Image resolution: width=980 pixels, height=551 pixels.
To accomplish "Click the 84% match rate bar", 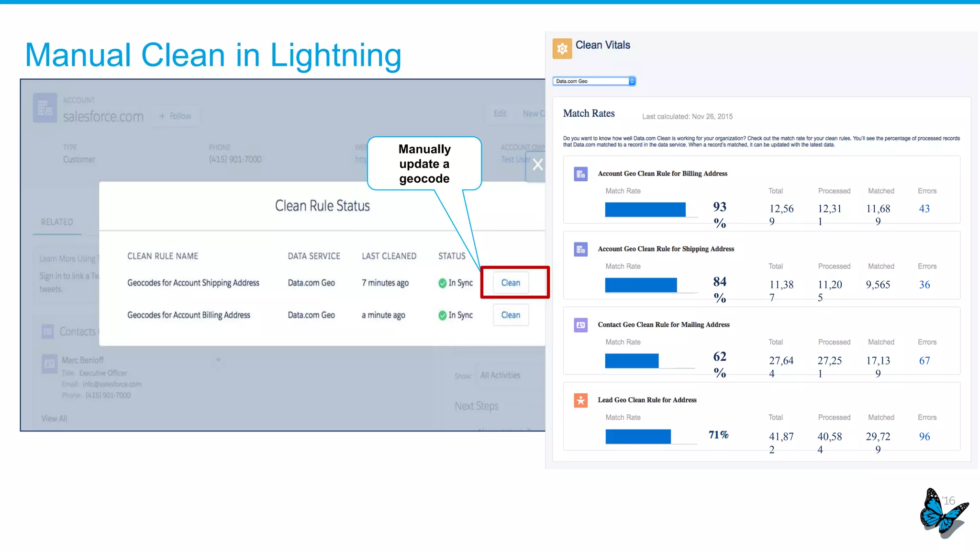I will click(x=641, y=285).
